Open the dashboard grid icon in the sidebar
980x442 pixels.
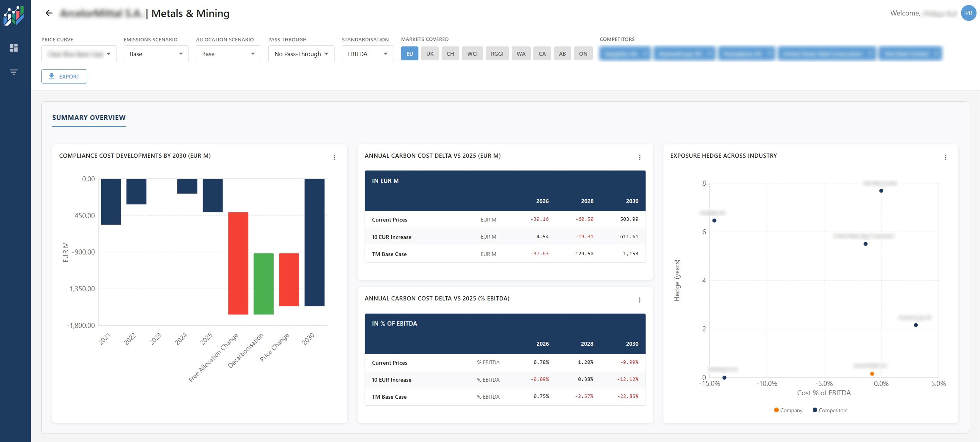(x=14, y=48)
